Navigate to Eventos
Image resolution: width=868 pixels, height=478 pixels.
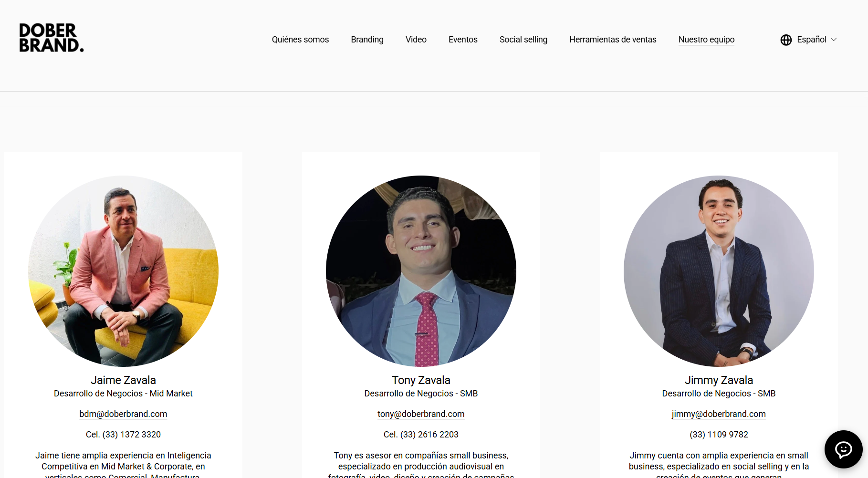tap(463, 40)
